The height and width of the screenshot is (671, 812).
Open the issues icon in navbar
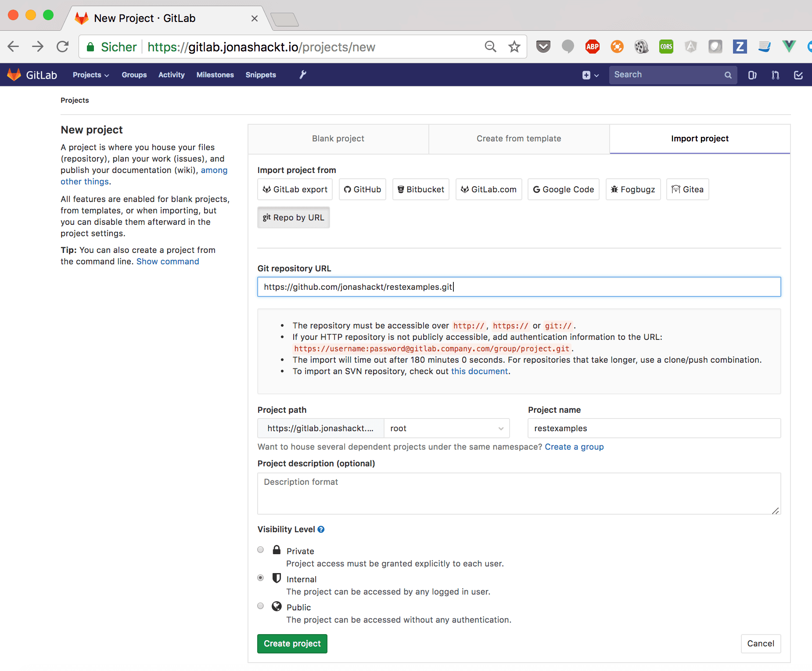pos(752,75)
